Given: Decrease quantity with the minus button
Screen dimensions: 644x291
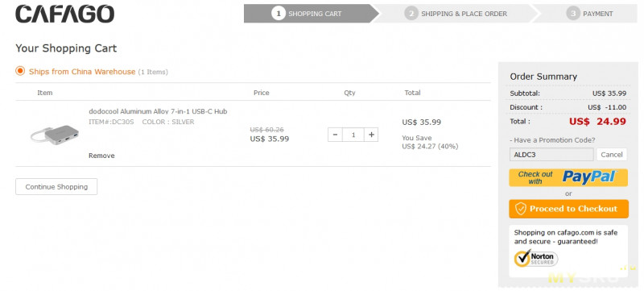Looking at the screenshot, I should [335, 135].
